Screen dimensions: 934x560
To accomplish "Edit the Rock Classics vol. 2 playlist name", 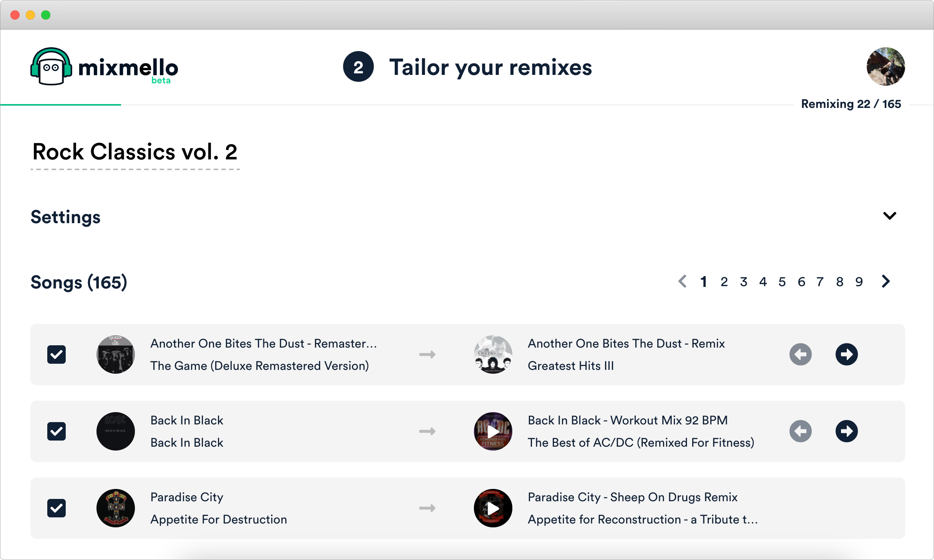I will coord(135,152).
